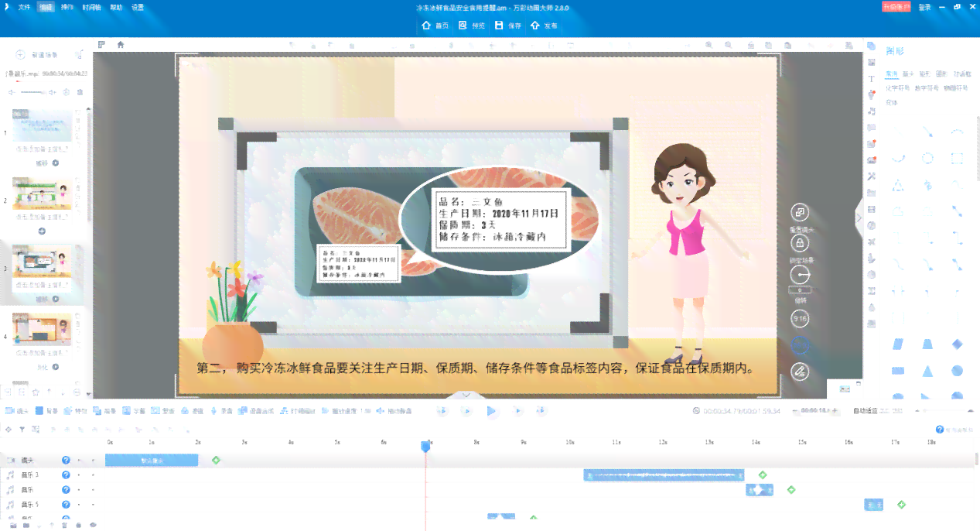Click the 字幕 subtitle timeline tool

pyautogui.click(x=135, y=411)
